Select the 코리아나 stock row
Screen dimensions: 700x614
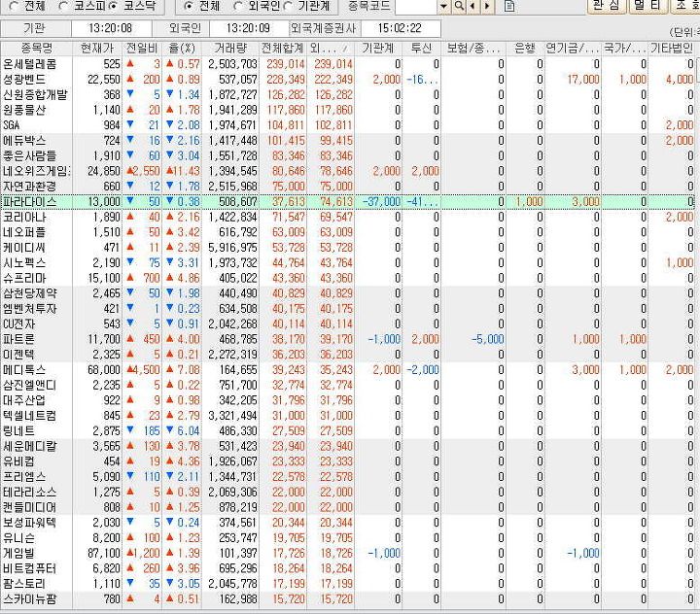[348, 217]
